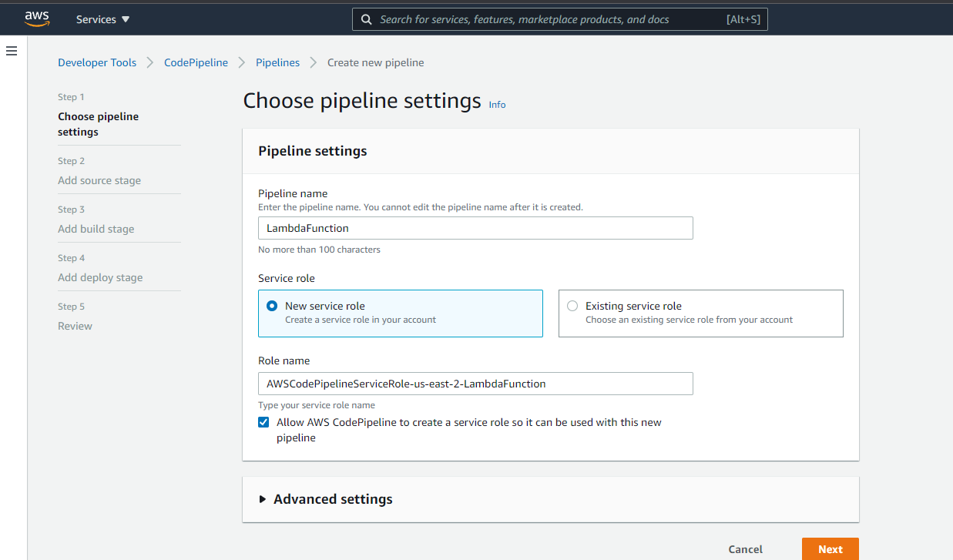Click the Next button
The width and height of the screenshot is (953, 560).
[830, 549]
